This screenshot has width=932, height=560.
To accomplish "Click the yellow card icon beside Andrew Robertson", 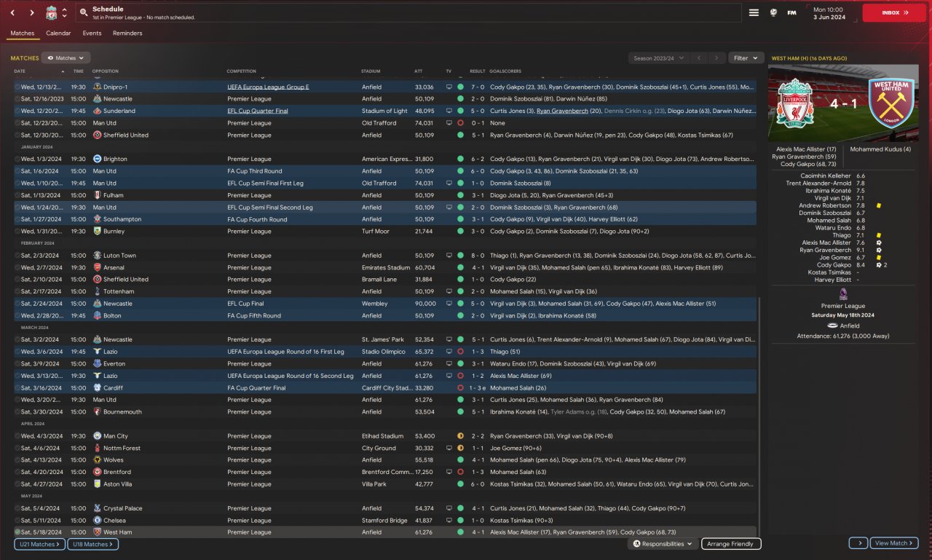I will [879, 205].
